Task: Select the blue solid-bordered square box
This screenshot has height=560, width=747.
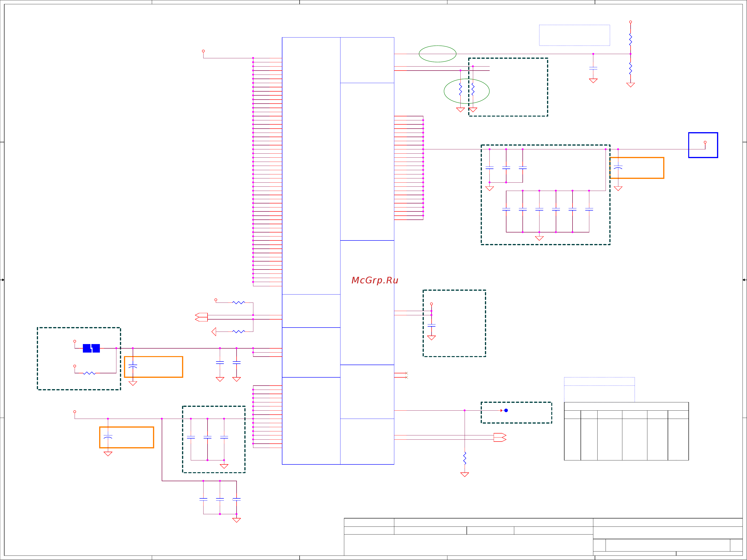Action: pyautogui.click(x=703, y=145)
